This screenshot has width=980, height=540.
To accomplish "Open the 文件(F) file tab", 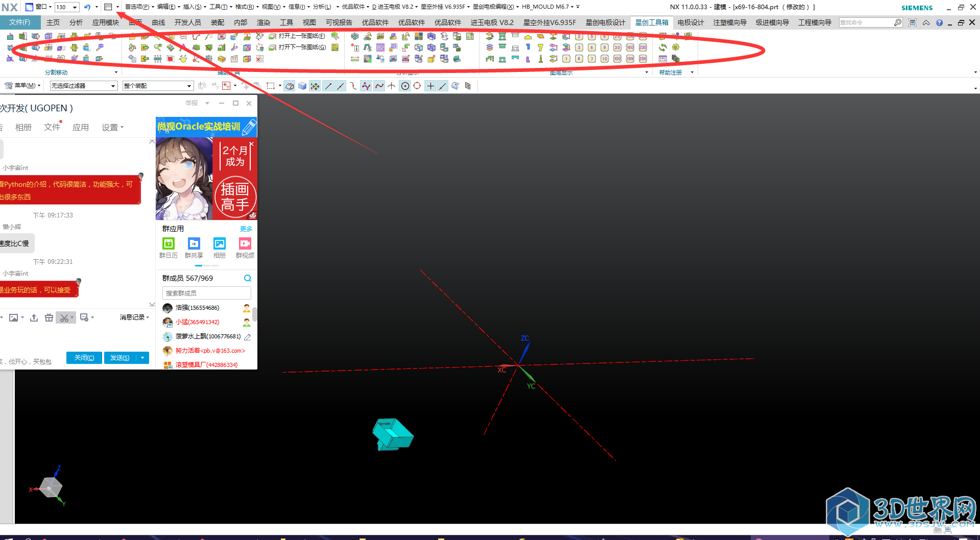I will [19, 22].
